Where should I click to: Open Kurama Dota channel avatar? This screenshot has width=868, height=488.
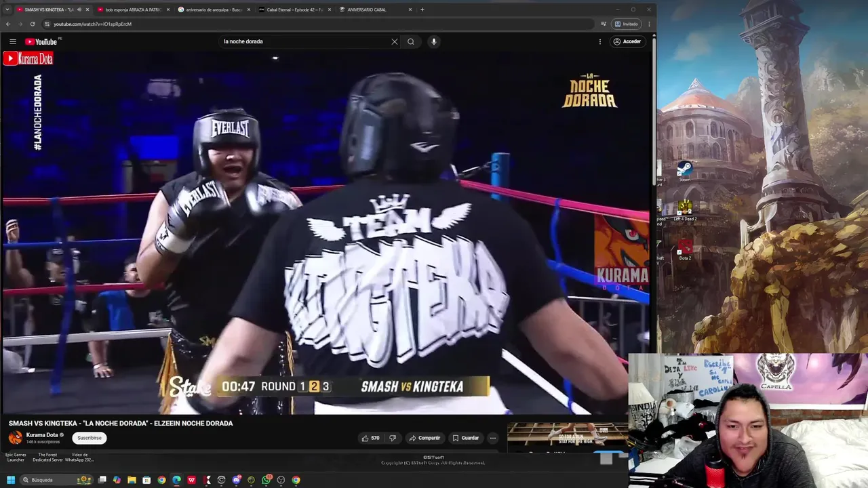tap(15, 438)
